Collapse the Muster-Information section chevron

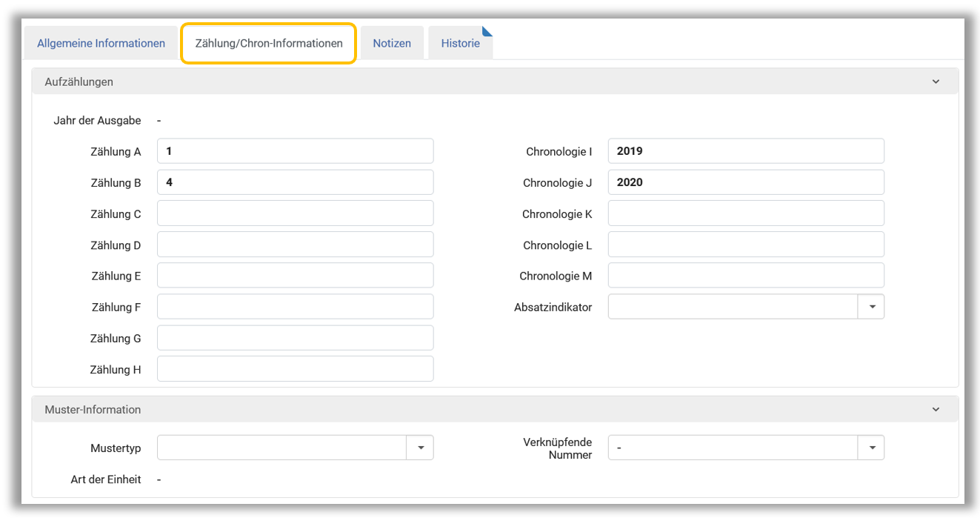point(936,409)
